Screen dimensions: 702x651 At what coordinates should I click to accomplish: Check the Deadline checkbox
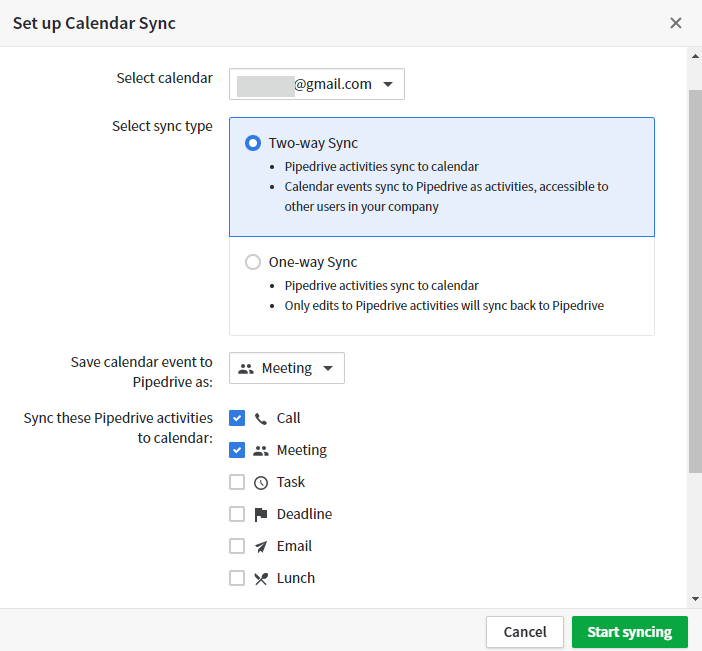click(237, 514)
